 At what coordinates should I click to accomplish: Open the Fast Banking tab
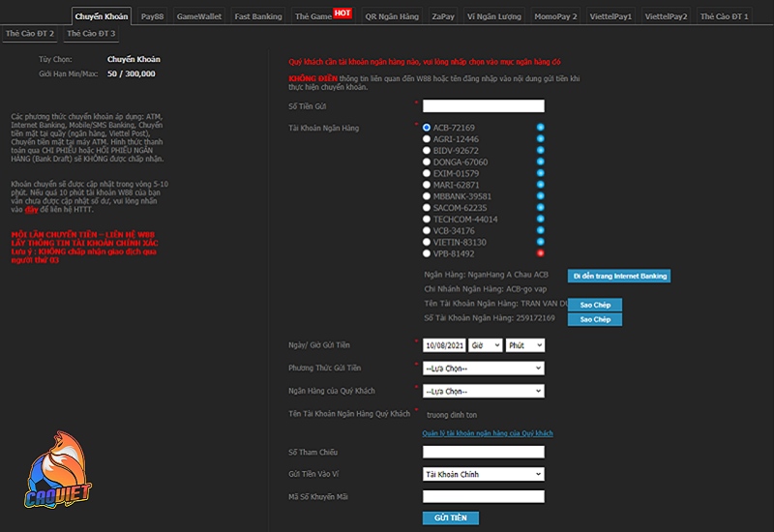(x=258, y=16)
